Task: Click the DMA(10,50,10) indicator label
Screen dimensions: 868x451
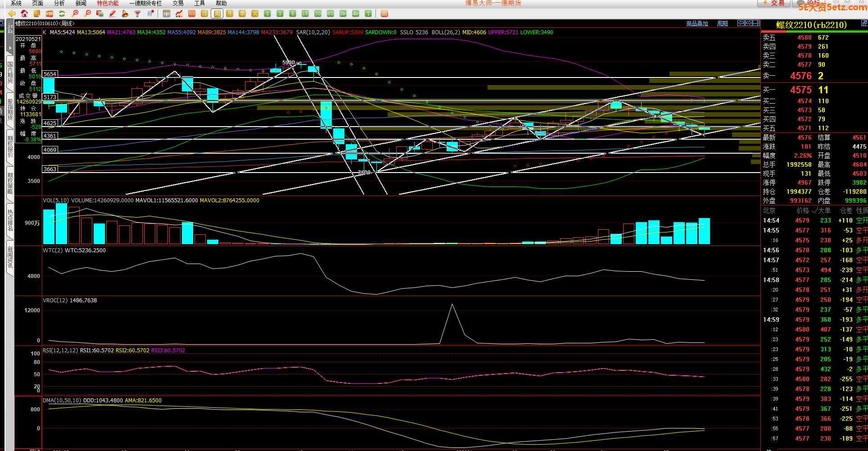Action: pos(62,401)
